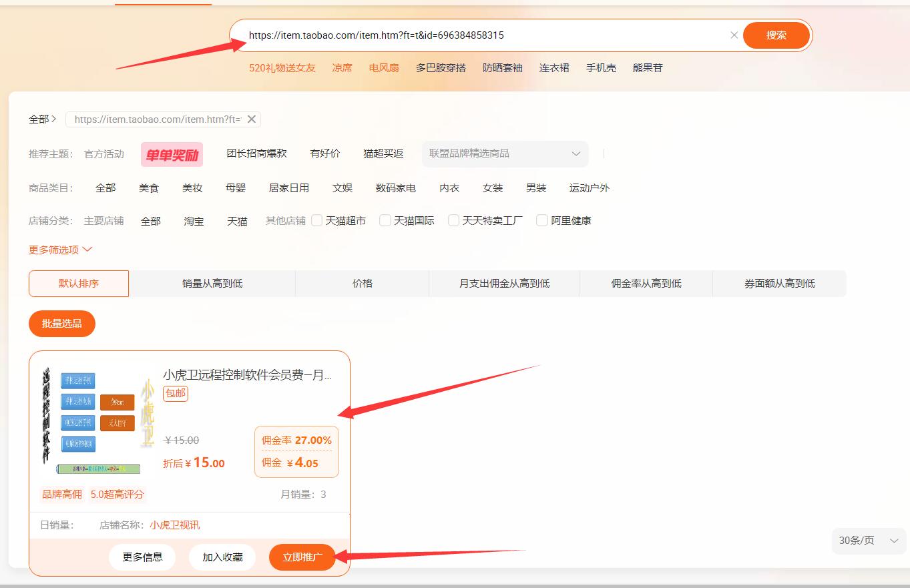The height and width of the screenshot is (588, 910).
Task: Filter by 美食 category
Action: (x=149, y=188)
